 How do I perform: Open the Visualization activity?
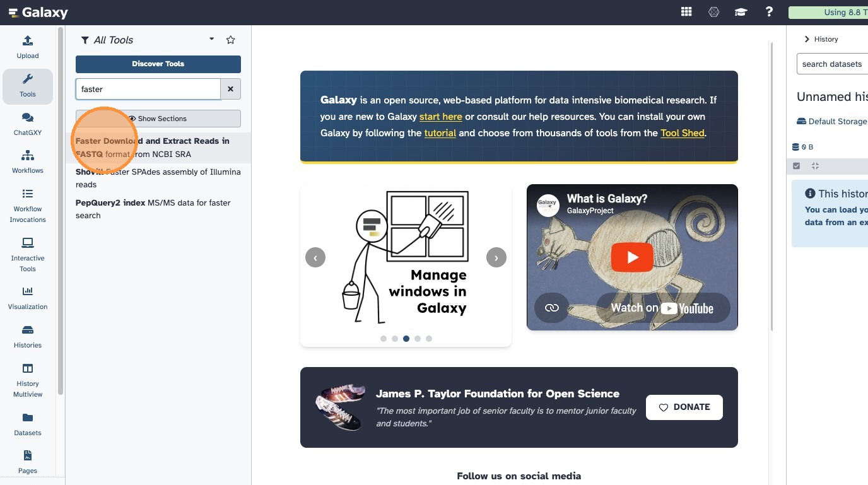click(x=28, y=298)
